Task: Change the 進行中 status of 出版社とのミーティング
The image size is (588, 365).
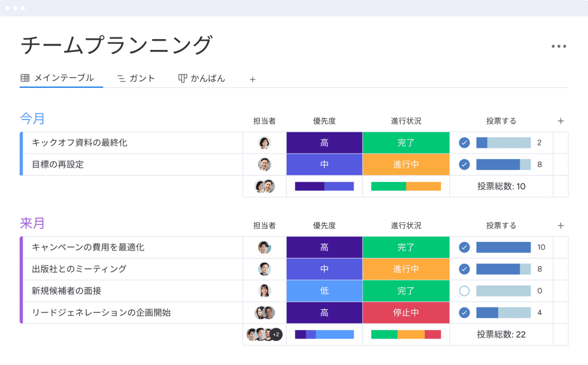Action: point(406,269)
